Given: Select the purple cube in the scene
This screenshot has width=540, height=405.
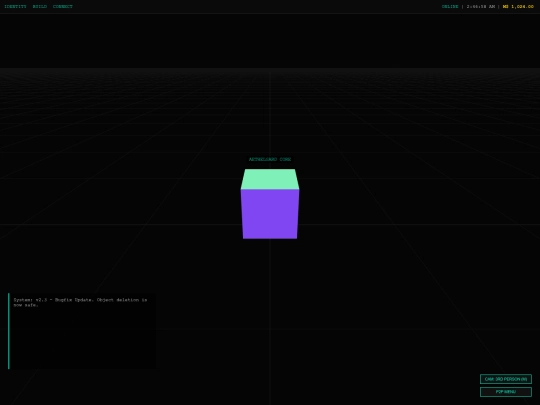Looking at the screenshot, I should click(x=270, y=204).
